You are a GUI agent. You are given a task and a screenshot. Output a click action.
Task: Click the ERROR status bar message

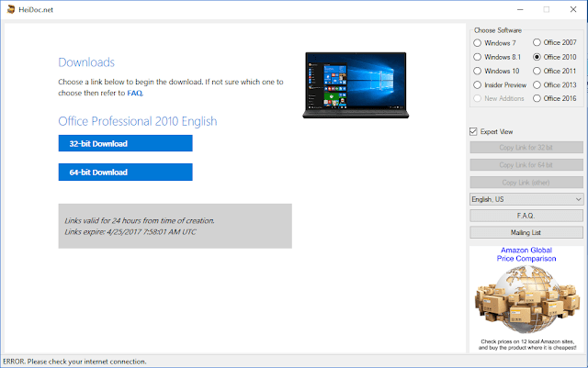[74, 362]
